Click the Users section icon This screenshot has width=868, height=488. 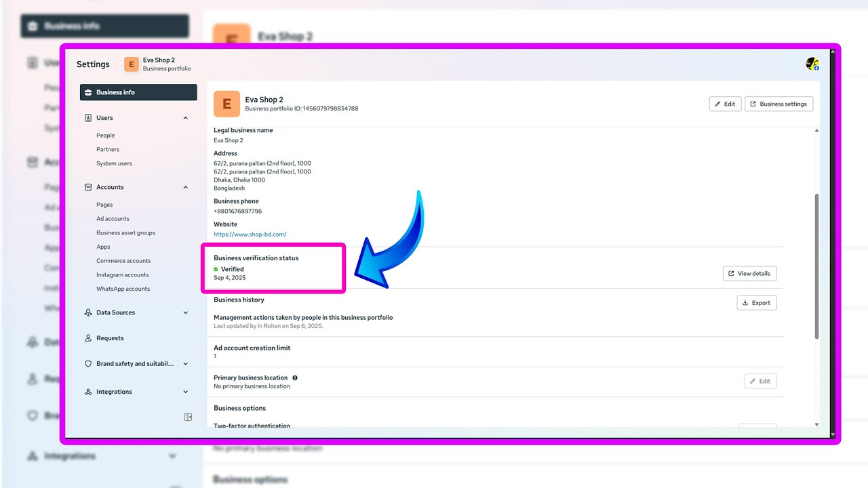pyautogui.click(x=88, y=118)
